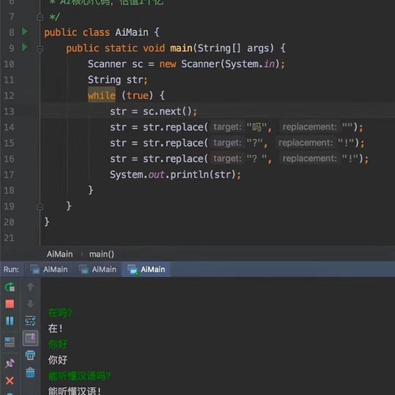This screenshot has height=395, width=395.
Task: Switch to the second AiMain run tab
Action: click(98, 269)
